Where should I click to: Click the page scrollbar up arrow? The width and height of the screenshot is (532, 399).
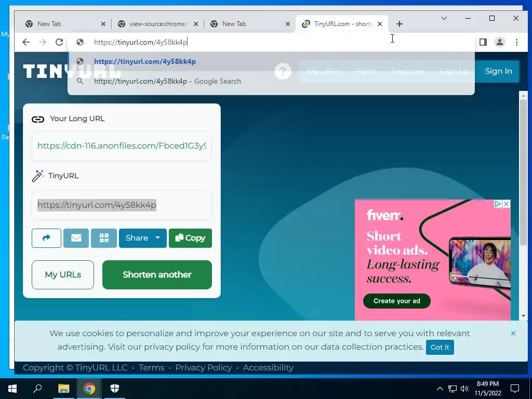click(x=523, y=95)
